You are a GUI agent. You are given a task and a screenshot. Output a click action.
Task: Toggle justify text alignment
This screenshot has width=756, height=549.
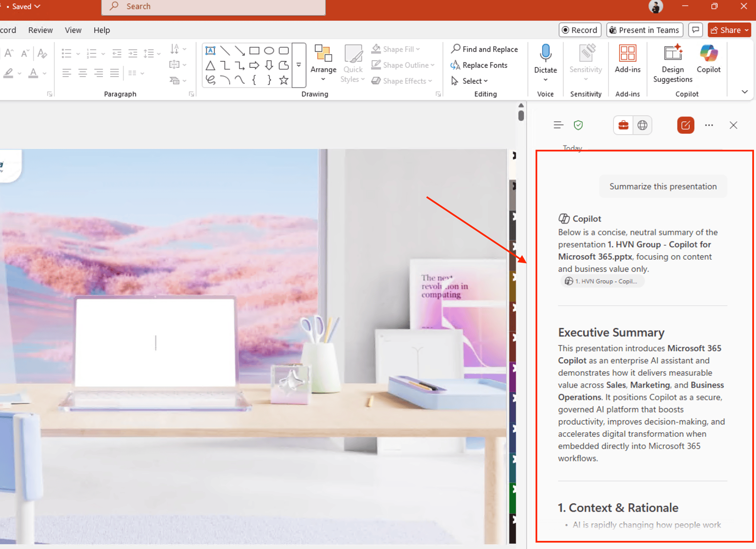(115, 73)
